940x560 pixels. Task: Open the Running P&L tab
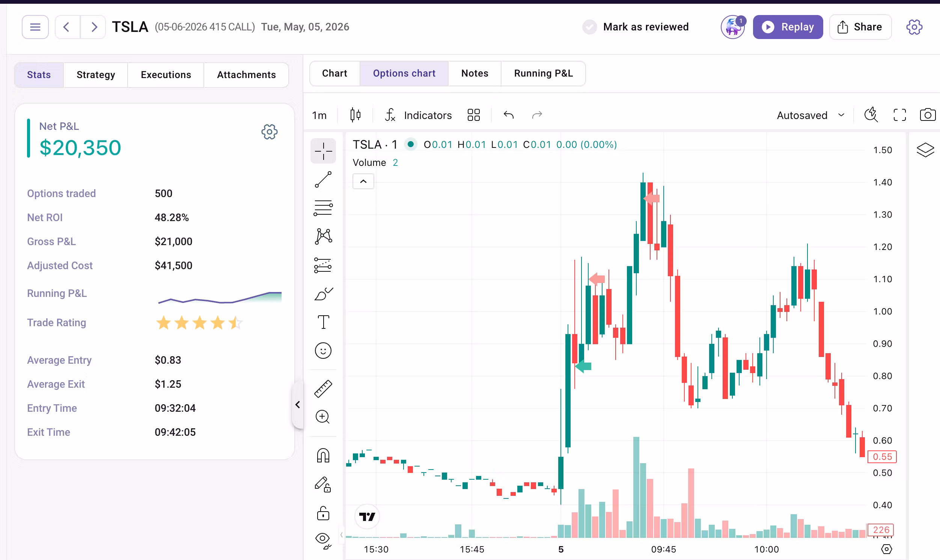coord(544,73)
